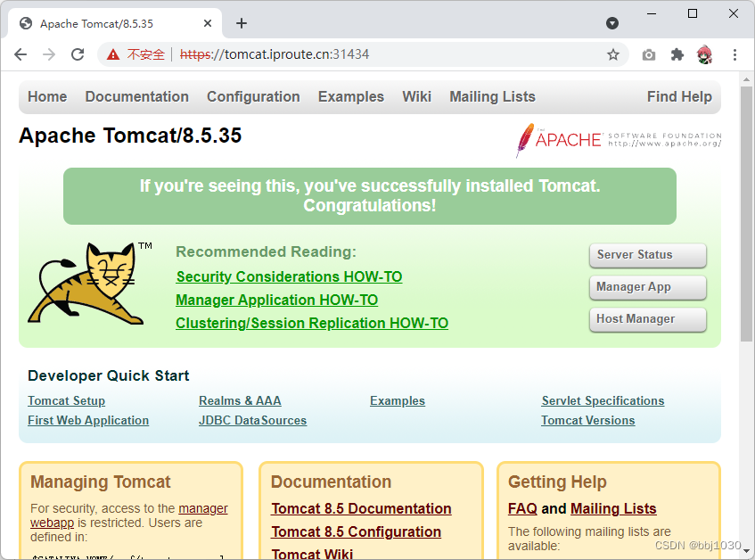Click the Apache Software Foundation logo
The height and width of the screenshot is (560, 755).
pos(619,140)
